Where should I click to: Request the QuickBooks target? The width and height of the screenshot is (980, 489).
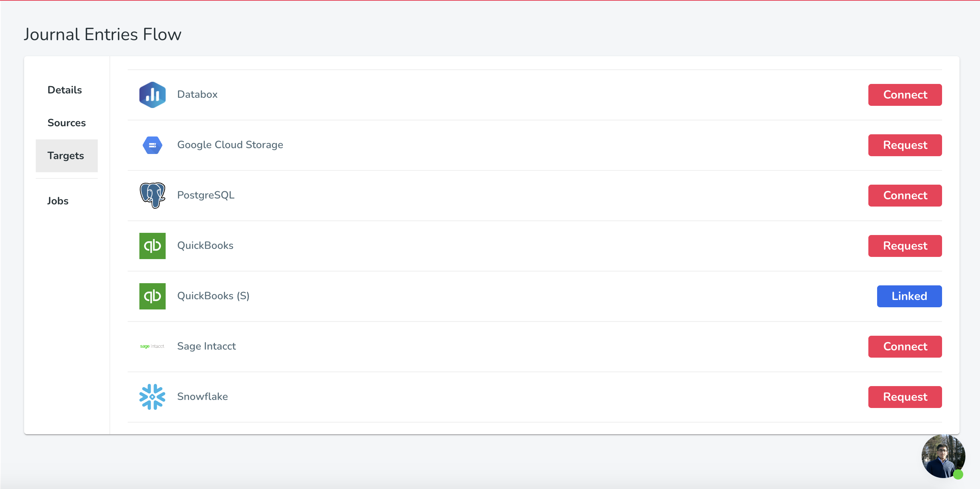tap(905, 246)
